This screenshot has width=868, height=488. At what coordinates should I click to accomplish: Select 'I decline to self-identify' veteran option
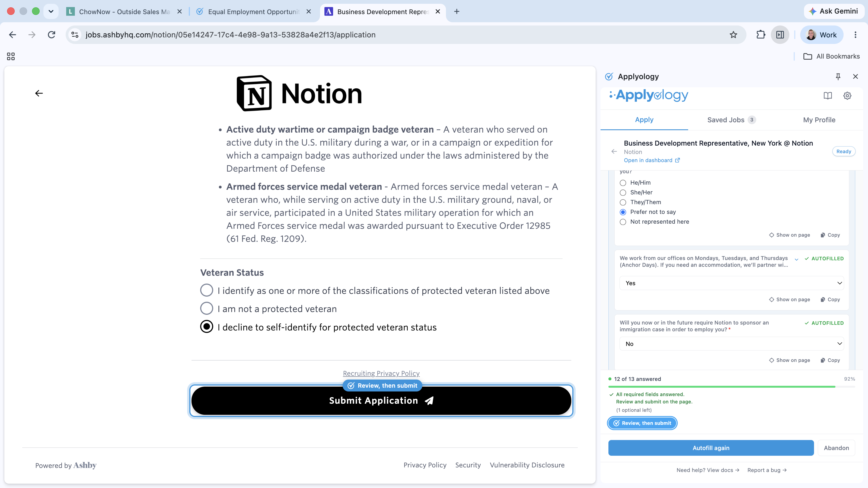point(206,327)
